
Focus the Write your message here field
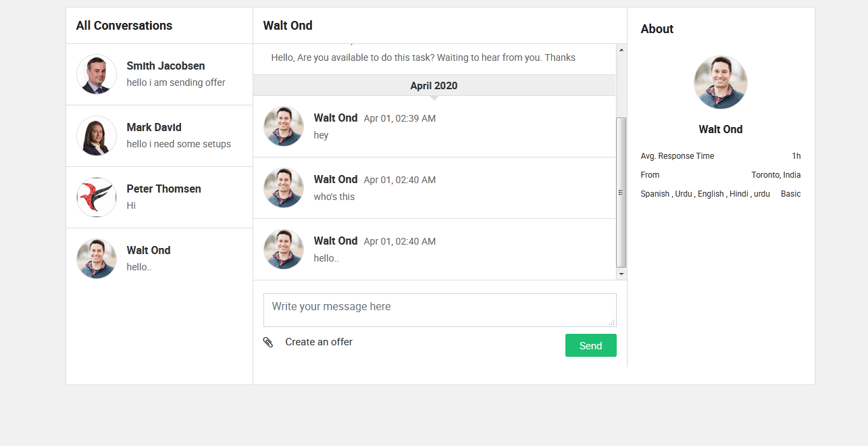(x=439, y=309)
